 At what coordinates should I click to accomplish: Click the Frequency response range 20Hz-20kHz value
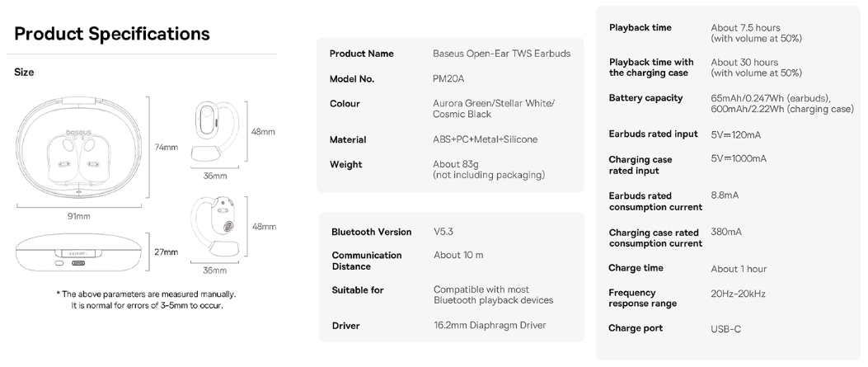coord(738,294)
